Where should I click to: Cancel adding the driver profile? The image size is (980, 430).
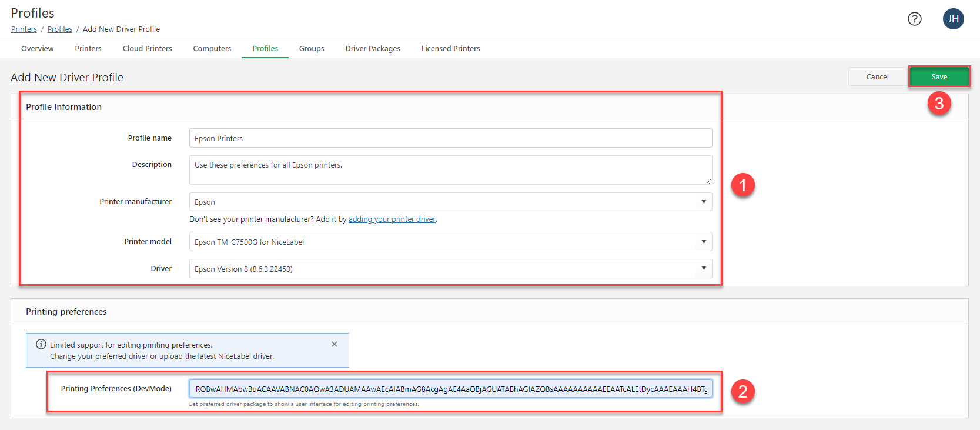[x=877, y=77]
